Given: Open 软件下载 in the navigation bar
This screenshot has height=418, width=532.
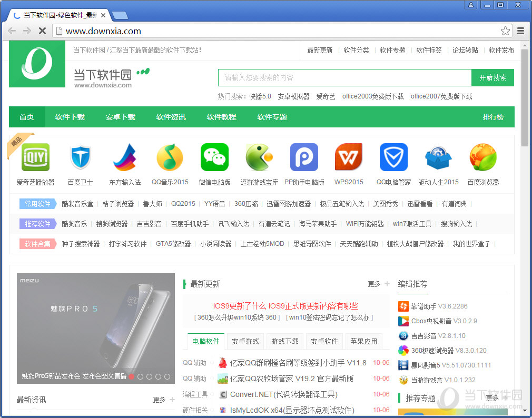Looking at the screenshot, I should pos(70,117).
